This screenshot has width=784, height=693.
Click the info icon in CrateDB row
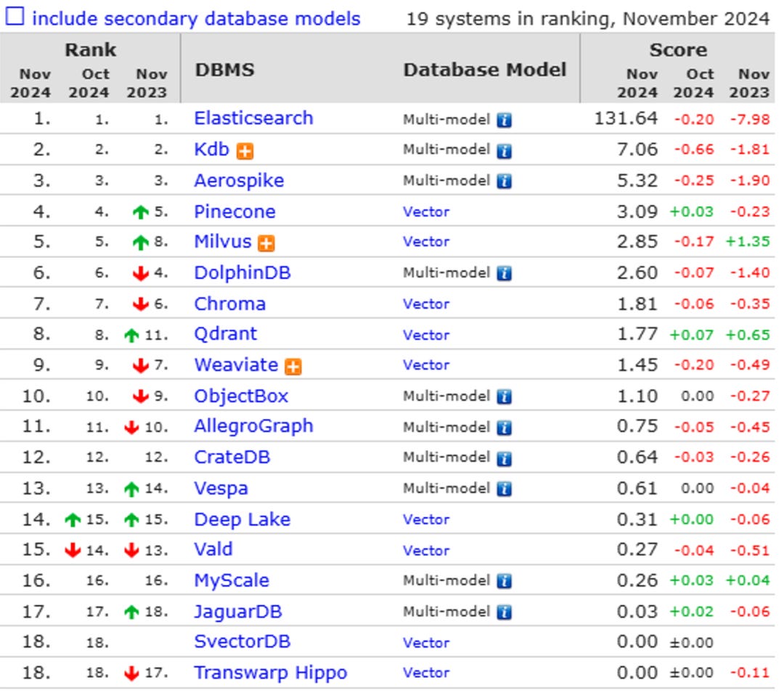(504, 458)
